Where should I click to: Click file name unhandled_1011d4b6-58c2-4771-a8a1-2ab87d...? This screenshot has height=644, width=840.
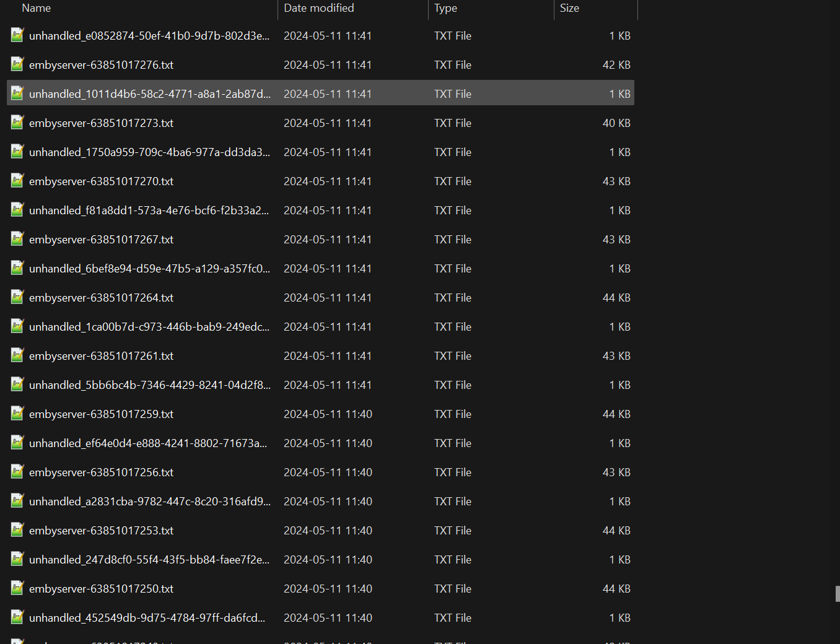pyautogui.click(x=150, y=94)
